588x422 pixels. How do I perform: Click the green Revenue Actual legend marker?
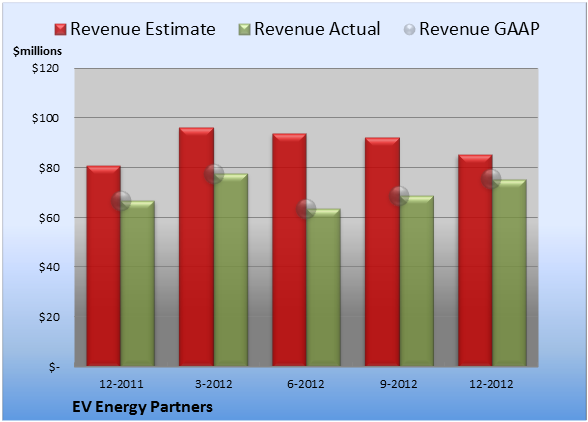(x=244, y=30)
